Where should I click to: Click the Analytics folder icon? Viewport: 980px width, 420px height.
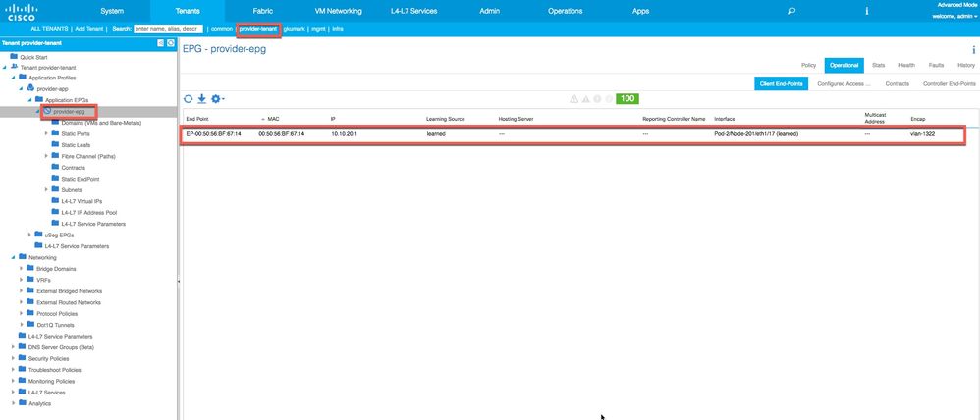click(22, 403)
